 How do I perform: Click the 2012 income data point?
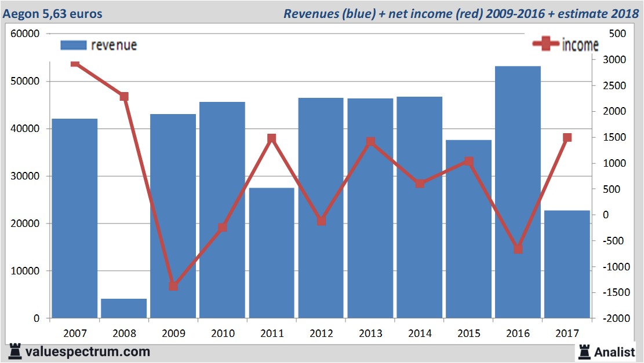click(321, 221)
